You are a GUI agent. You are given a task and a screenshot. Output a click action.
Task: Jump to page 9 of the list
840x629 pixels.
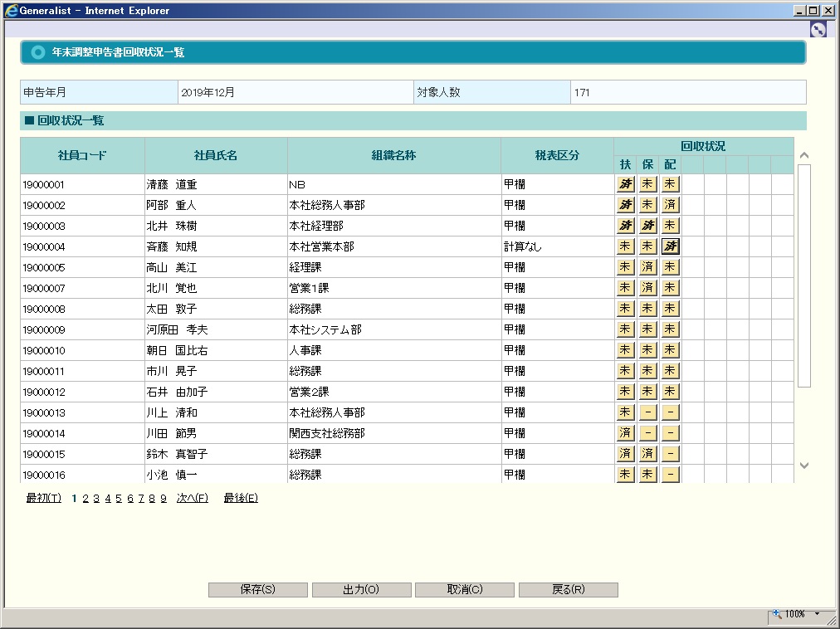(164, 498)
